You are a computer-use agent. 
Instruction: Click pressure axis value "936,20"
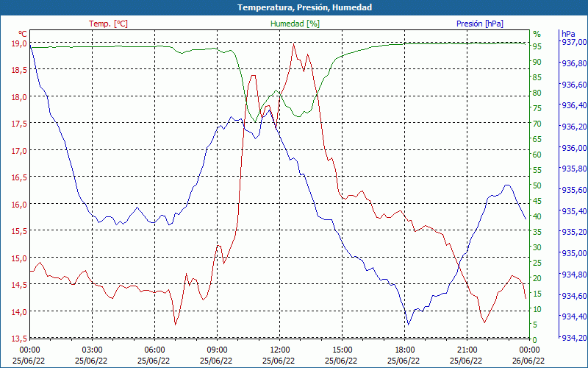point(574,127)
